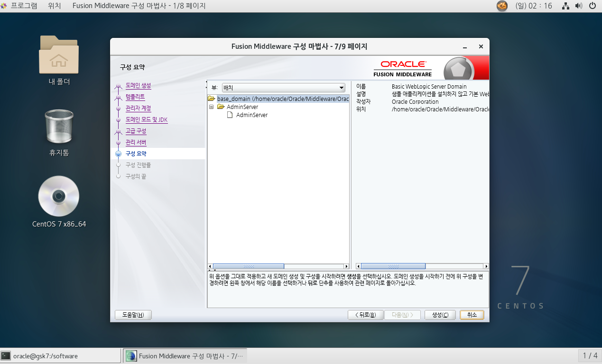
Task: Go to the 도메인 생성 step
Action: click(x=139, y=85)
